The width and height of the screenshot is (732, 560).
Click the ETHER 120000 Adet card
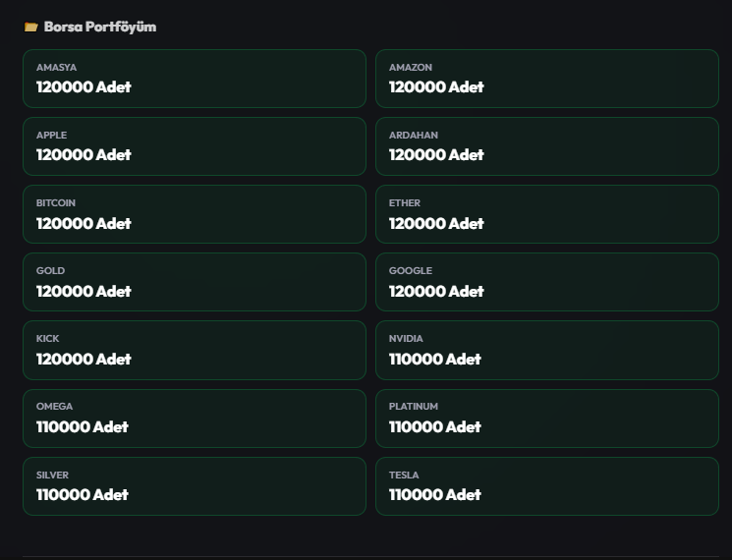click(x=547, y=214)
